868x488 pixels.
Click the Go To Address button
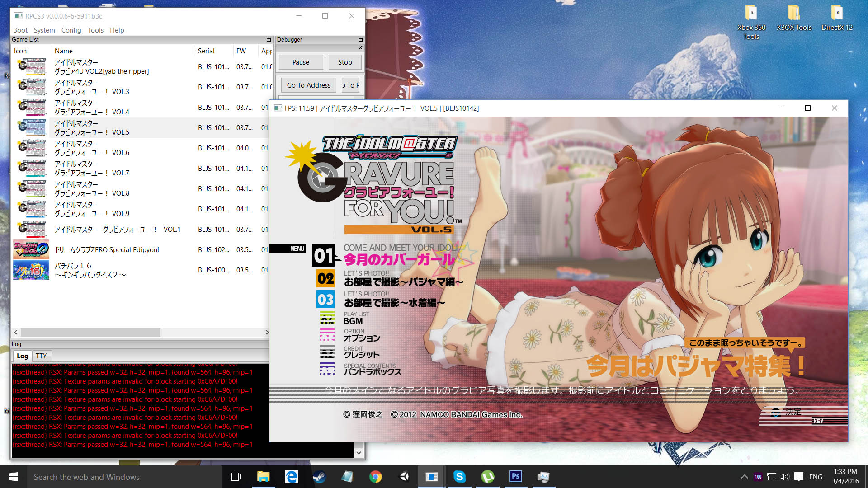(309, 85)
